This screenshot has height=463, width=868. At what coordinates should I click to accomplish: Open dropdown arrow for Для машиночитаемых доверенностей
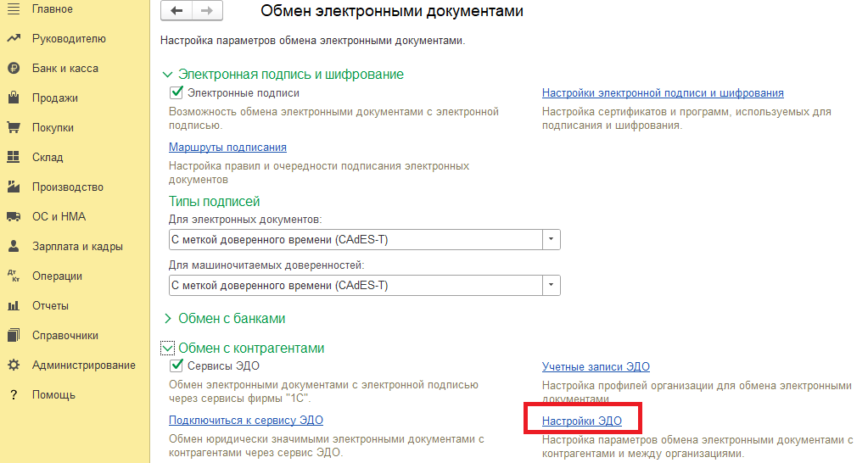click(x=551, y=286)
